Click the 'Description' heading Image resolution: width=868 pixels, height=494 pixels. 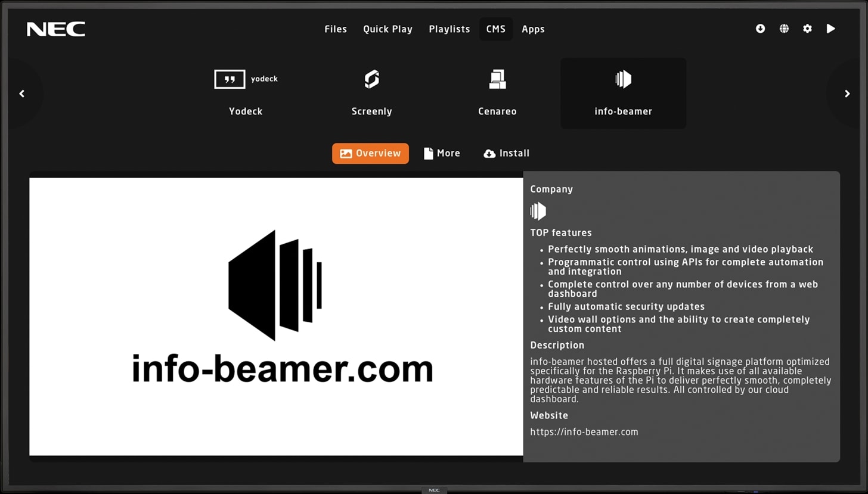click(x=557, y=345)
